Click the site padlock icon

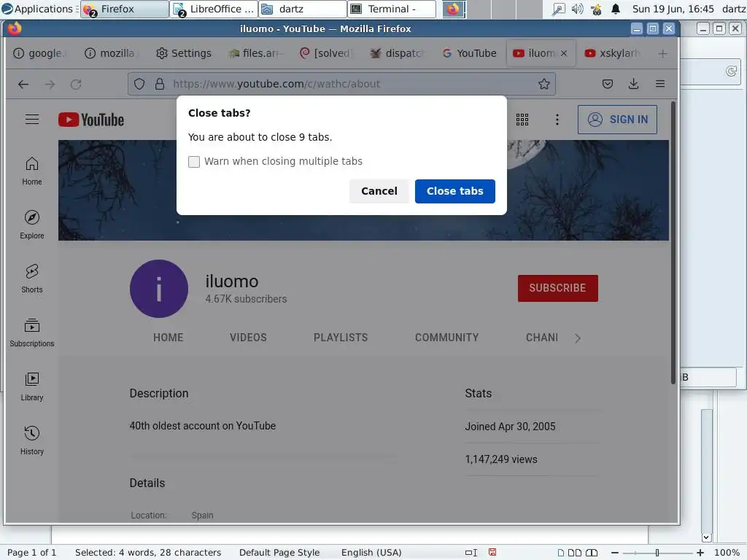(x=160, y=85)
